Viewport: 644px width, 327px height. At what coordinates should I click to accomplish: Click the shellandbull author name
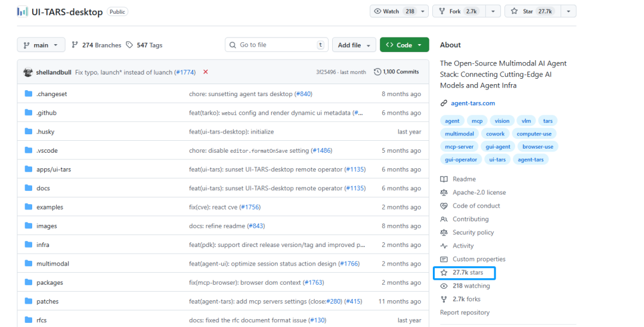(54, 72)
